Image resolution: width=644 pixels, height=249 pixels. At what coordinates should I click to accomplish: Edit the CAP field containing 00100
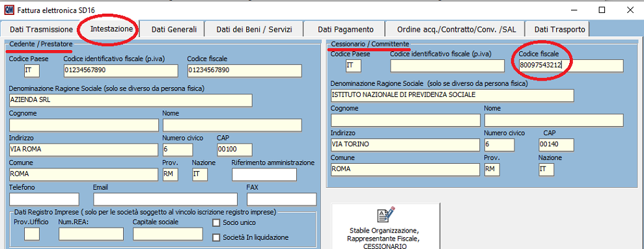point(234,150)
